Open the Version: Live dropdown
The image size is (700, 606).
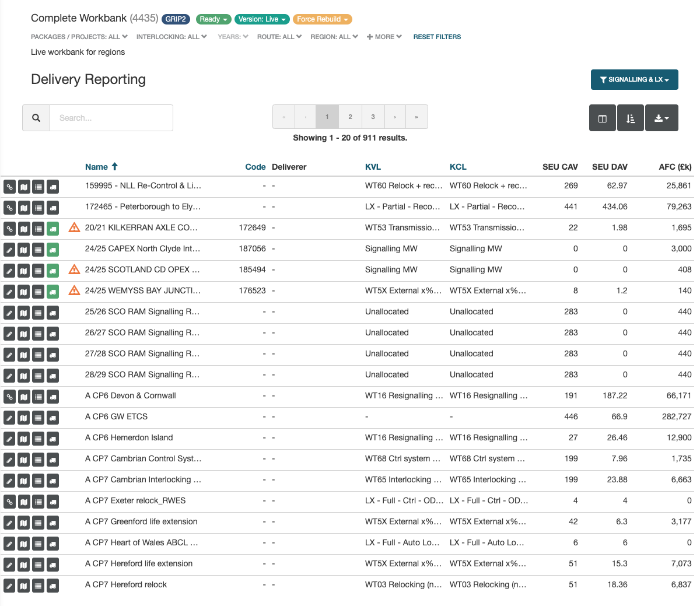pos(262,19)
